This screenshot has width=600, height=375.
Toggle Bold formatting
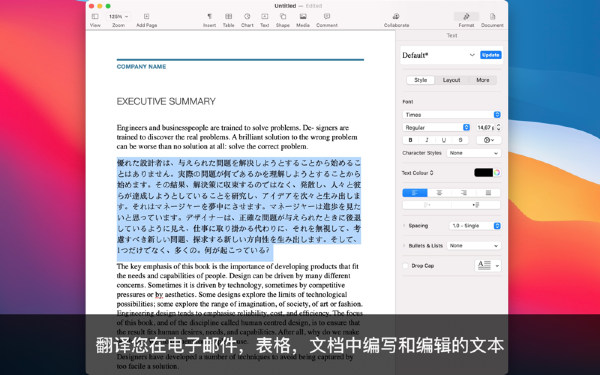coord(411,140)
